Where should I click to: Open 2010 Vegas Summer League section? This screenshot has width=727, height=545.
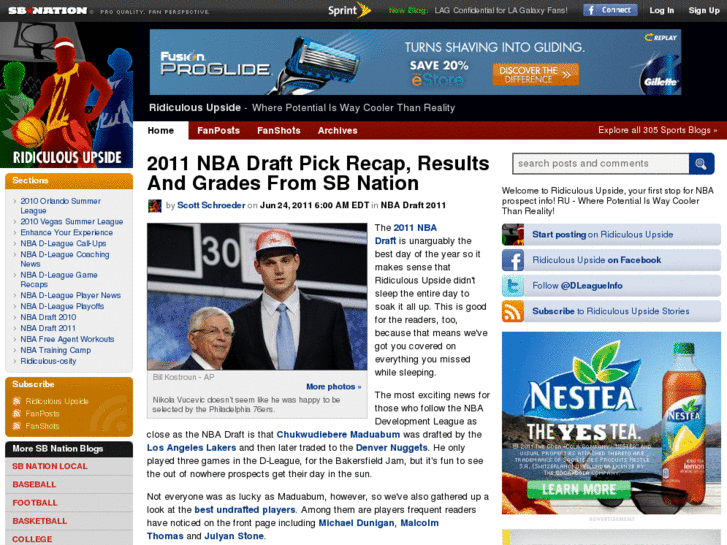[71, 221]
